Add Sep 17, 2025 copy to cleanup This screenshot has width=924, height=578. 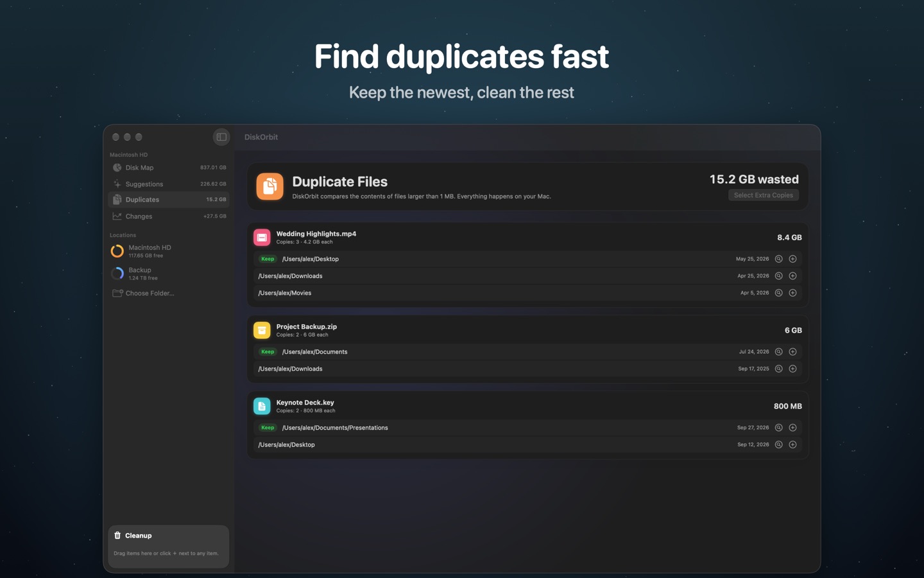792,369
